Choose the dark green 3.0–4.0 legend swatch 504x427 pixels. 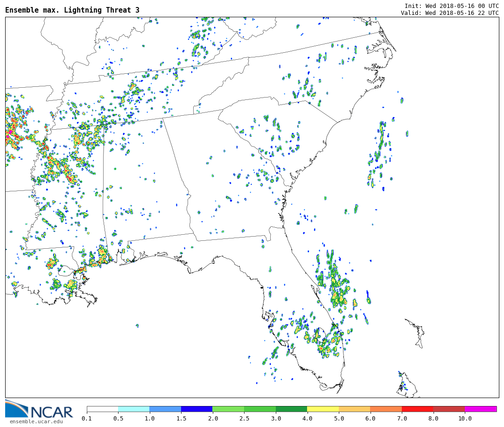click(291, 409)
